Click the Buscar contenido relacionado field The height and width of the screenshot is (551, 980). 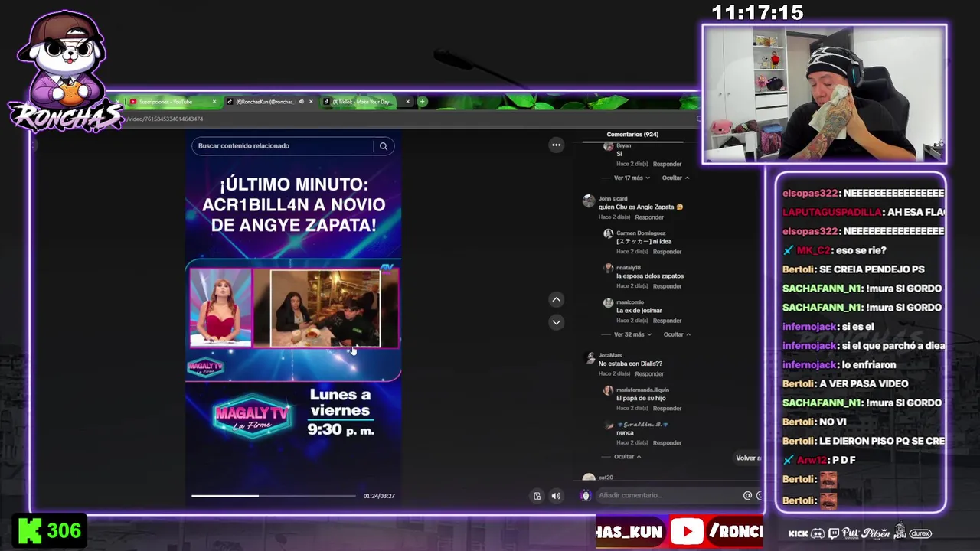(x=283, y=146)
